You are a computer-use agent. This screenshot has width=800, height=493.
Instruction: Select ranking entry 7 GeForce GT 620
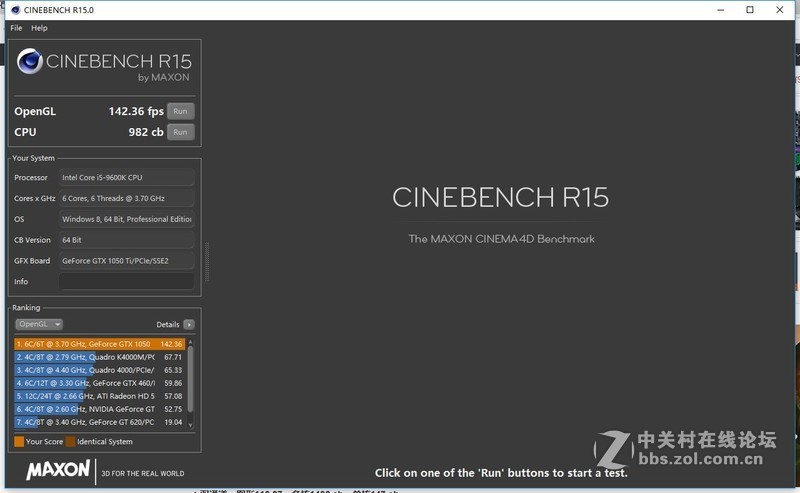99,423
